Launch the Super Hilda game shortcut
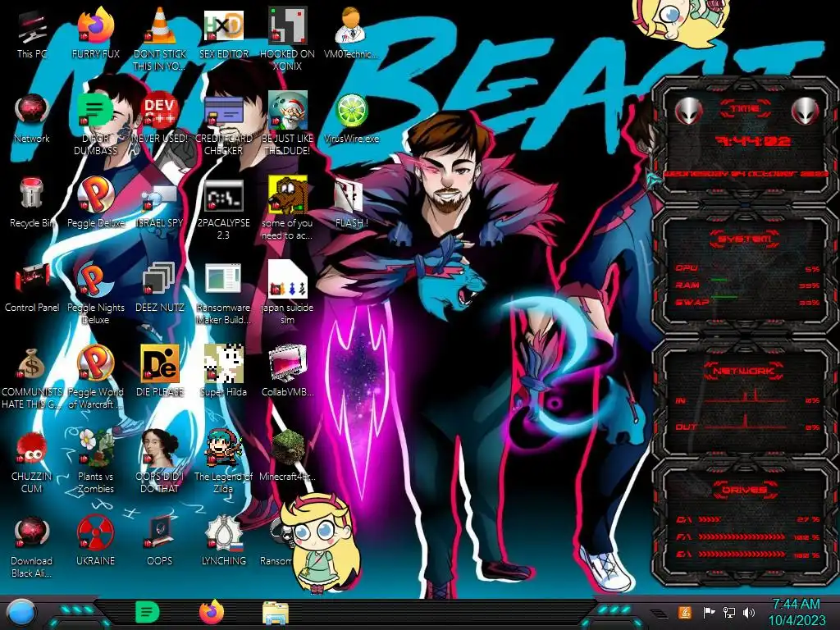 pyautogui.click(x=223, y=371)
